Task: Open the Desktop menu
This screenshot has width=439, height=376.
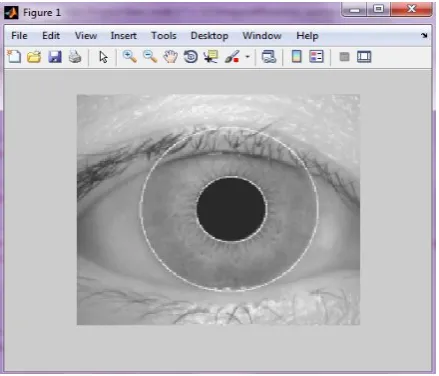Action: pos(209,36)
